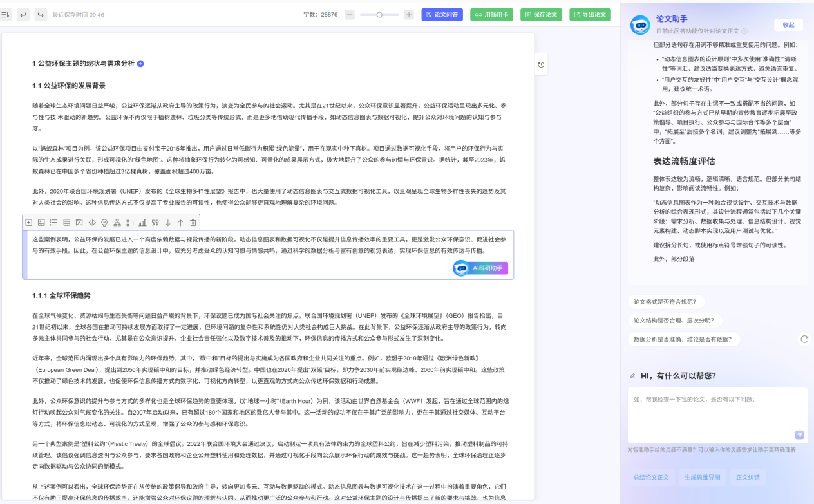Screen dimensions: 814x504
Task: Click the 最近保存时间 09:46 label
Action: [78, 14]
